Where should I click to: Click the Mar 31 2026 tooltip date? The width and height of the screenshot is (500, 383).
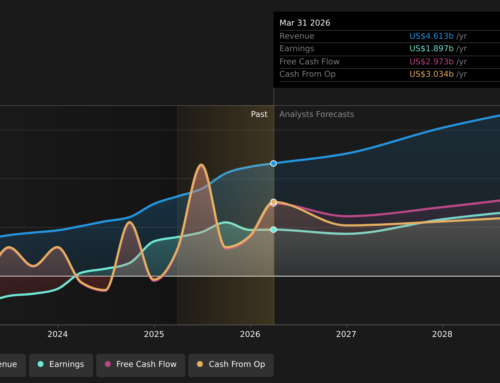click(x=305, y=23)
